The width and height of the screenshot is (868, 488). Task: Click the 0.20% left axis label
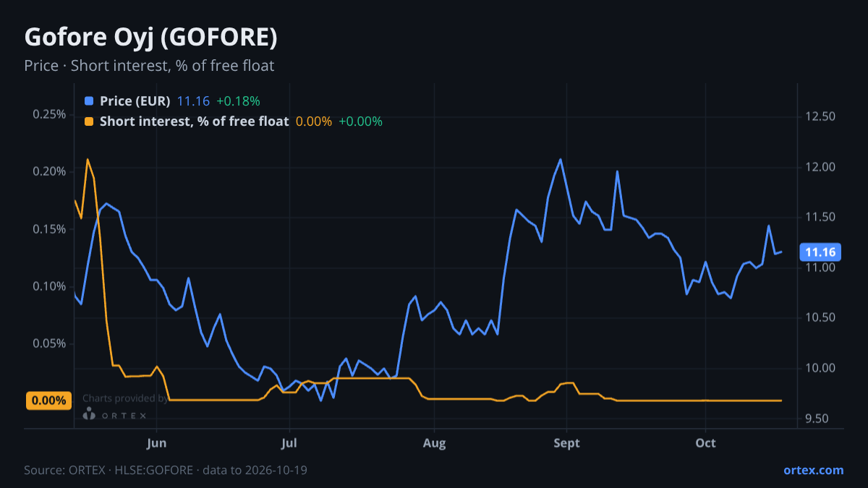click(x=49, y=171)
